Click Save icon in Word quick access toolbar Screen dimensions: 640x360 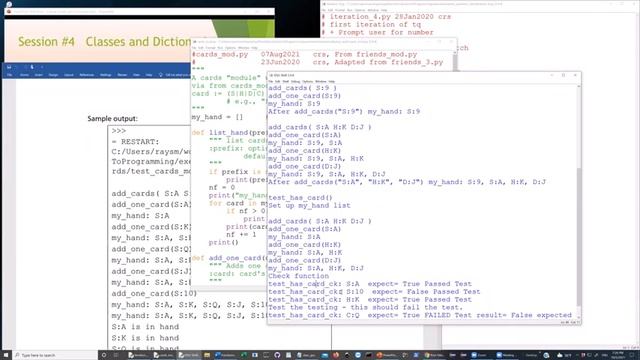pyautogui.click(x=9, y=67)
